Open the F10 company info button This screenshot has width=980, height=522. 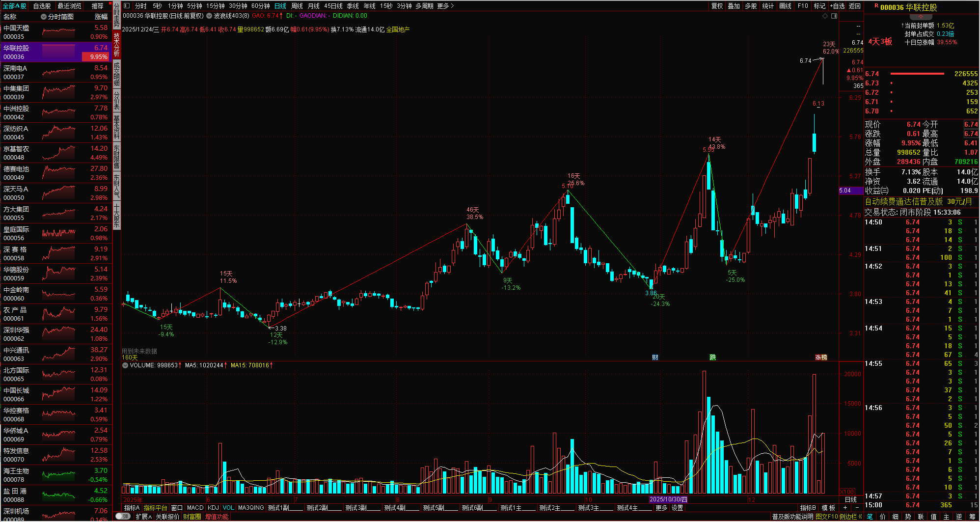803,6
